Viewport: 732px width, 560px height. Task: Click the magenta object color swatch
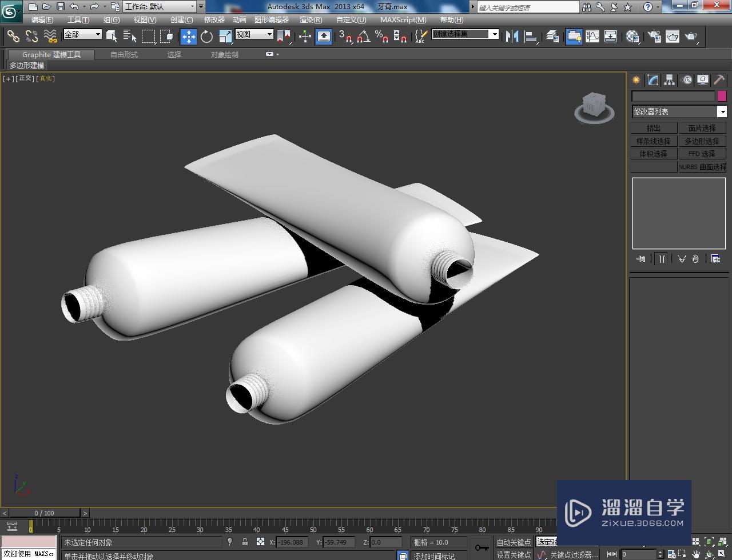722,96
